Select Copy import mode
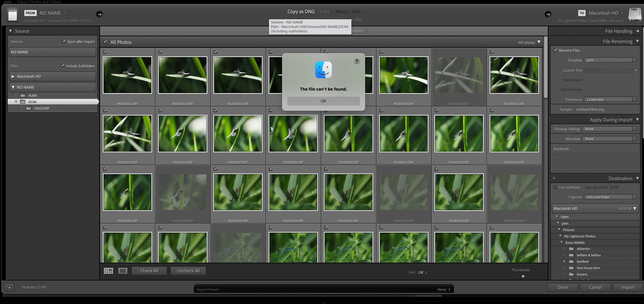This screenshot has width=644, height=304. click(325, 12)
